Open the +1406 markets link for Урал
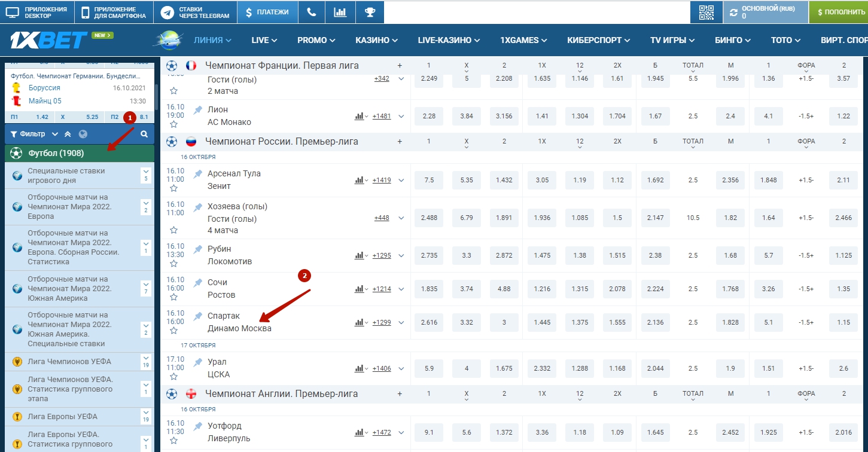Viewport: 868px width, 452px height. (382, 368)
